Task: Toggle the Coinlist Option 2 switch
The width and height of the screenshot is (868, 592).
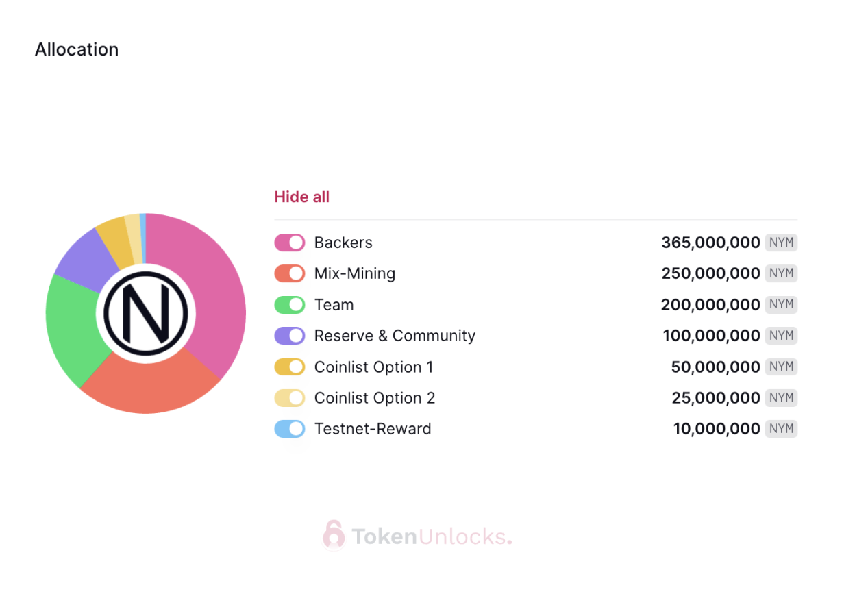Action: [290, 398]
